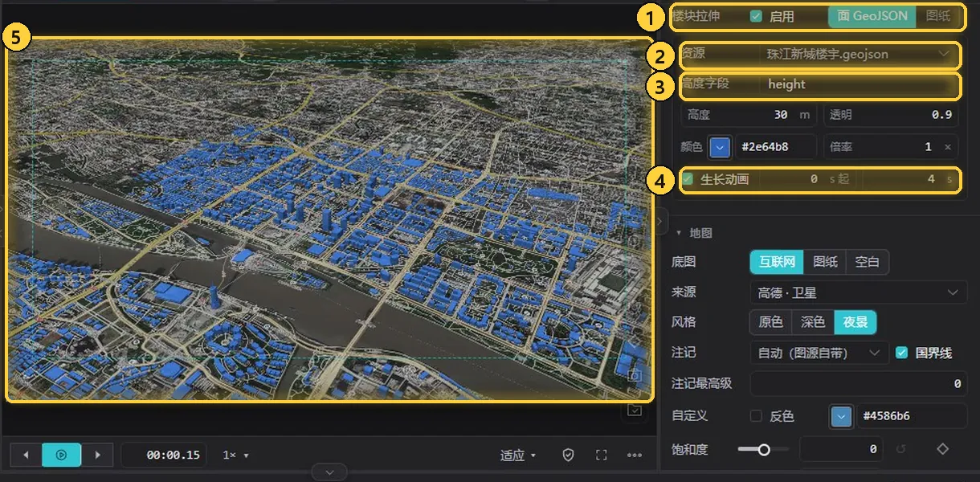The image size is (980, 482).
Task: Step forward one frame in playback
Action: (x=98, y=455)
